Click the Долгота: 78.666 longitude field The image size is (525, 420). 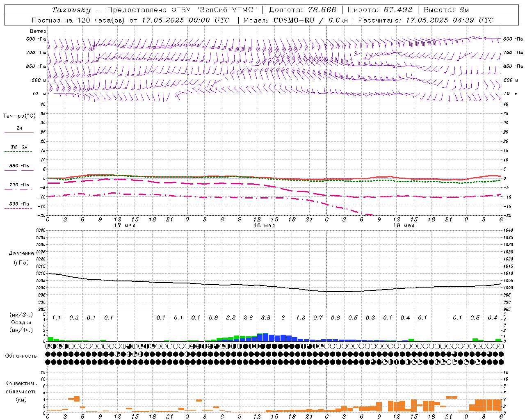pos(302,10)
